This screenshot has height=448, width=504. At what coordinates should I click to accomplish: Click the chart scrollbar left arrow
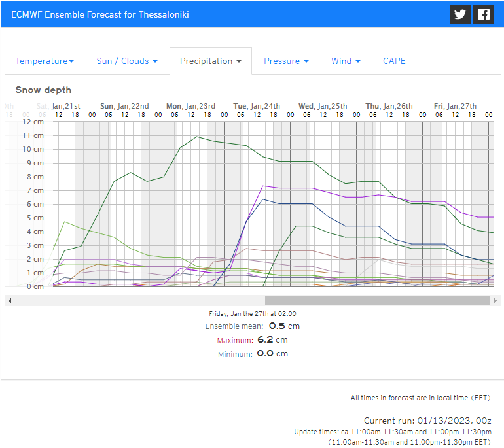10,301
